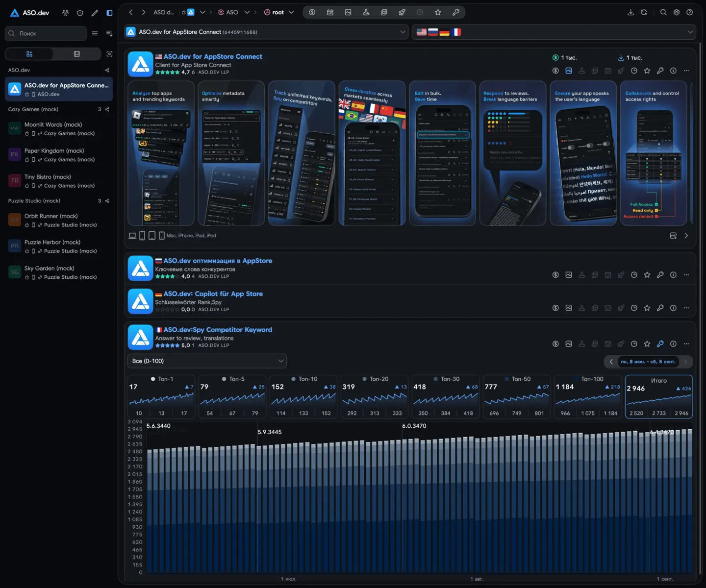Screen dimensions: 706x588
Task: Open the settings gear
Action: pos(677,12)
